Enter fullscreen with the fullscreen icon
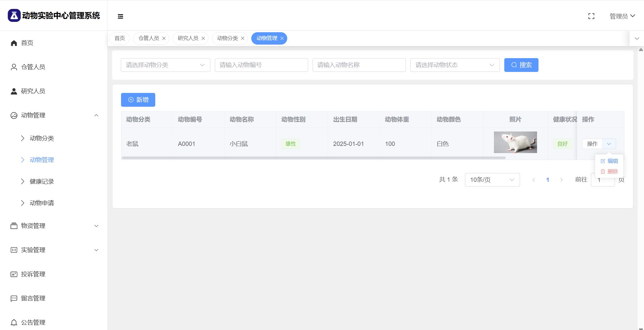The height and width of the screenshot is (330, 644). (x=591, y=16)
